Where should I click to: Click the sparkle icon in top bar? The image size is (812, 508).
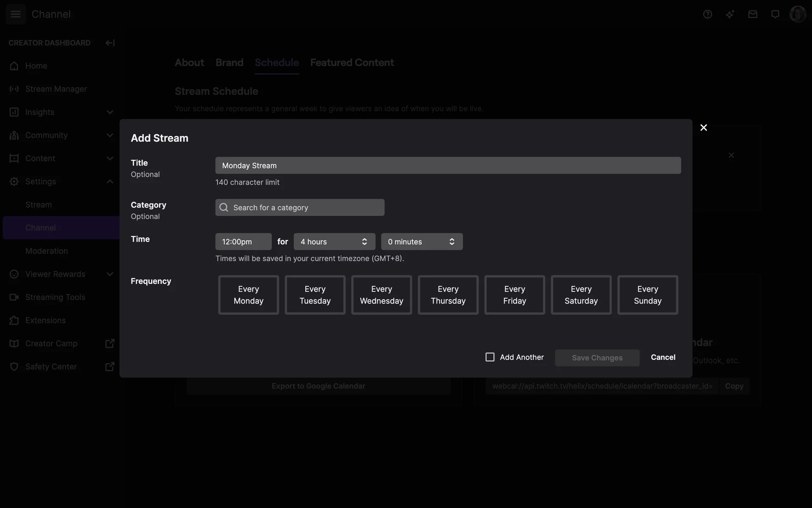pyautogui.click(x=730, y=14)
